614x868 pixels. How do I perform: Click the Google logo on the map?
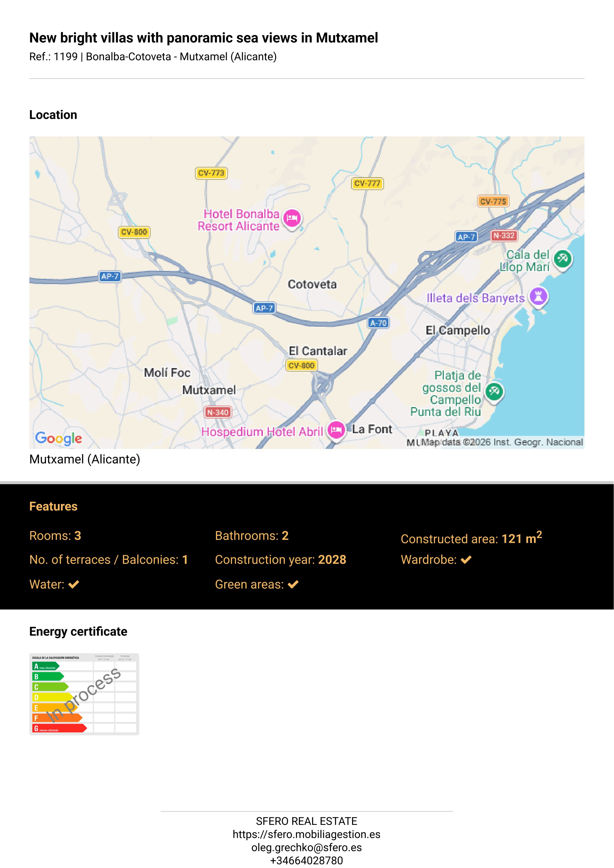[59, 439]
